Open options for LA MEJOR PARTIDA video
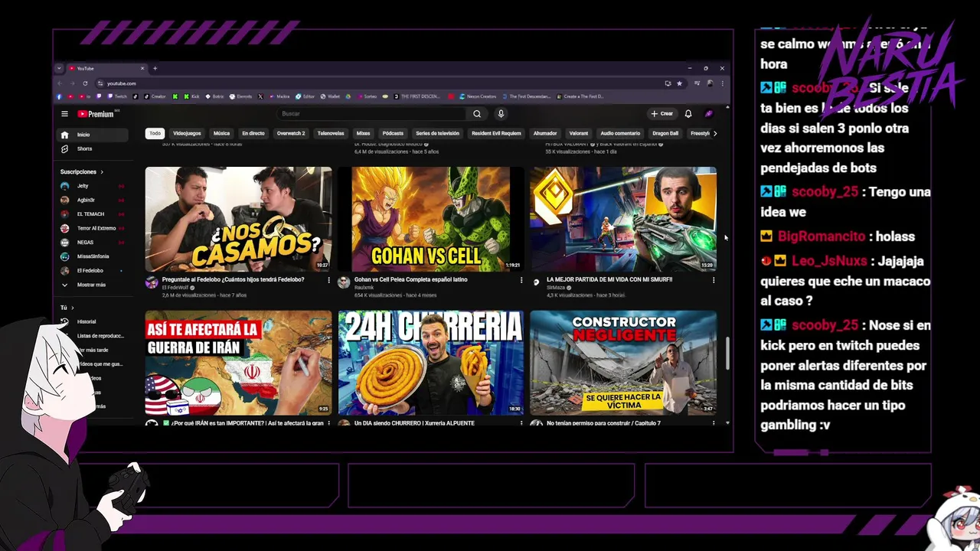980x551 pixels. point(714,280)
